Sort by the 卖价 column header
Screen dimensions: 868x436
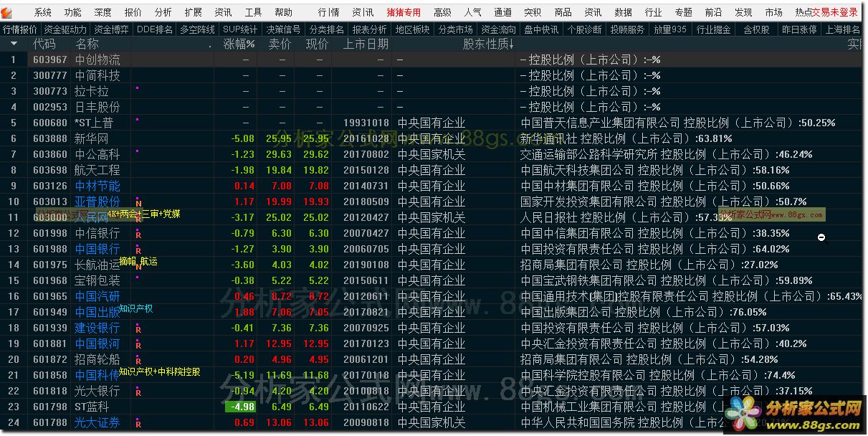(x=280, y=44)
